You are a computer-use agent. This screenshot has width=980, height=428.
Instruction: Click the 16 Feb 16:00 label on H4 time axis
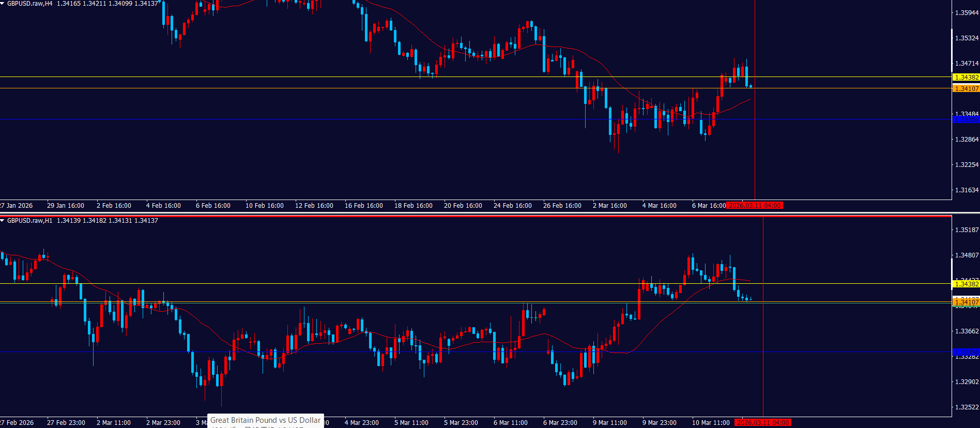[363, 206]
